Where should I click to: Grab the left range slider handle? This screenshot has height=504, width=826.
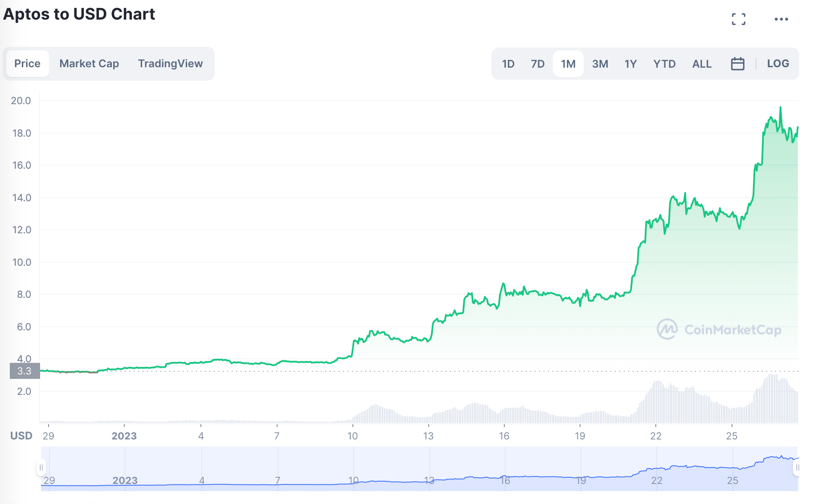pos(41,467)
